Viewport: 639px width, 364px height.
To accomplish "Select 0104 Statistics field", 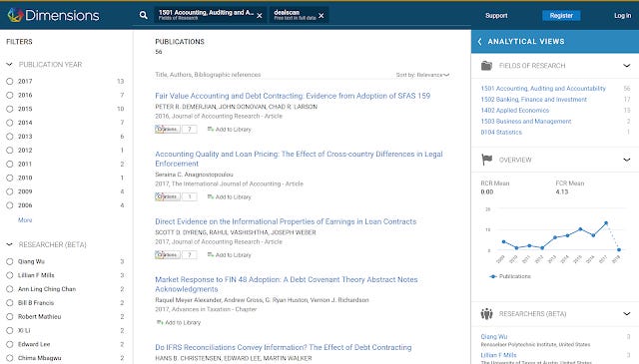I will (501, 133).
